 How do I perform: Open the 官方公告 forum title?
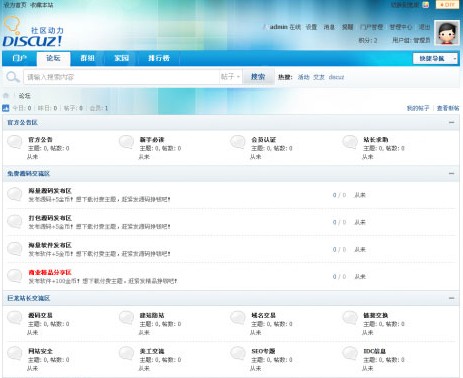click(40, 140)
